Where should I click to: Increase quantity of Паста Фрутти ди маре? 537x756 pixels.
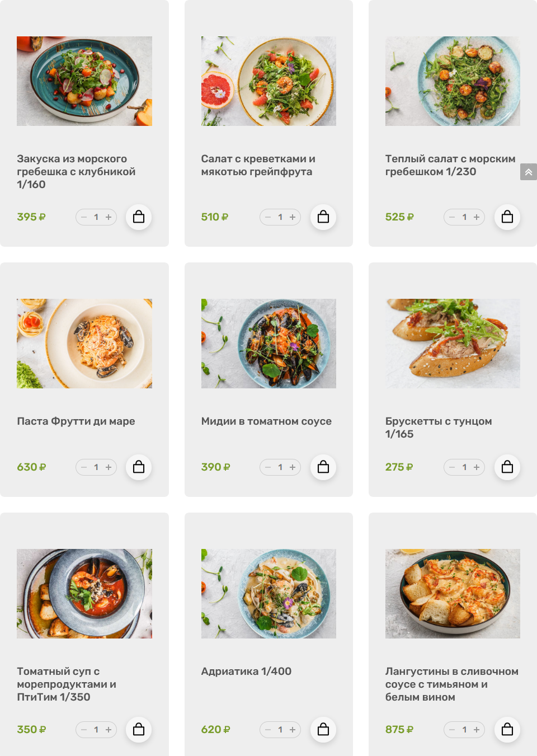click(x=109, y=467)
